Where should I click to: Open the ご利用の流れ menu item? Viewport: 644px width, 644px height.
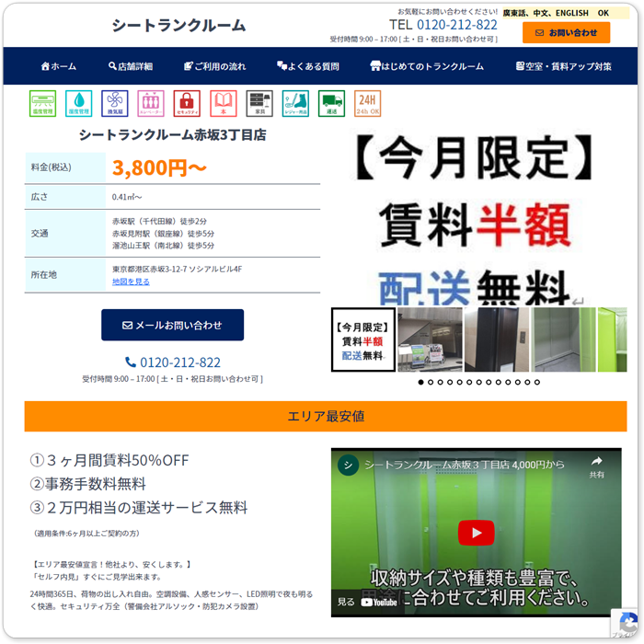(214, 66)
